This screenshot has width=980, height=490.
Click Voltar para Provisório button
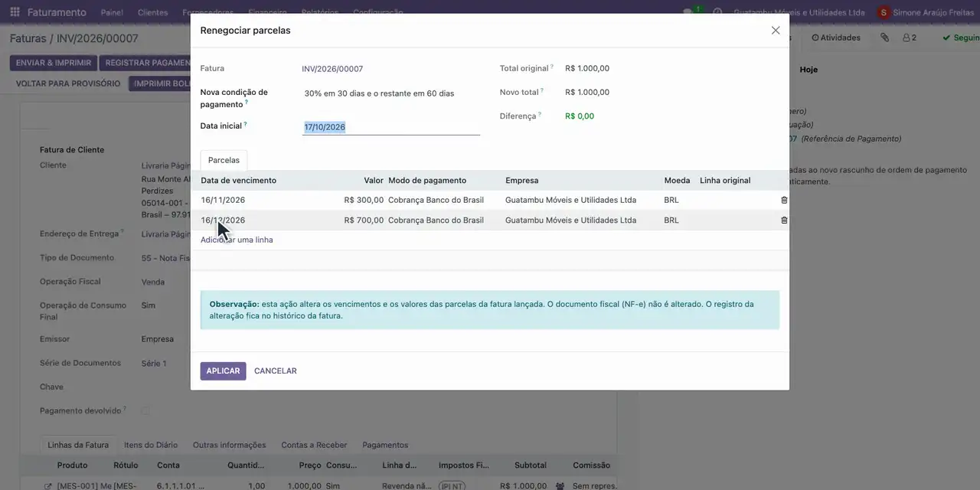[68, 83]
